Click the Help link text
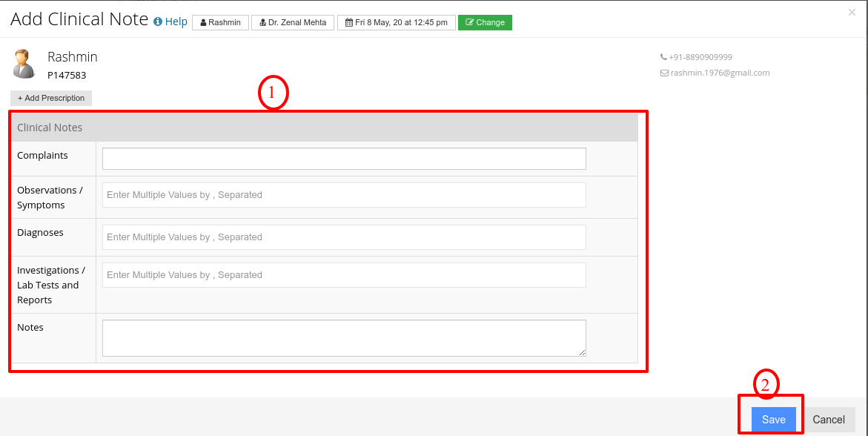The image size is (868, 436). tap(176, 22)
